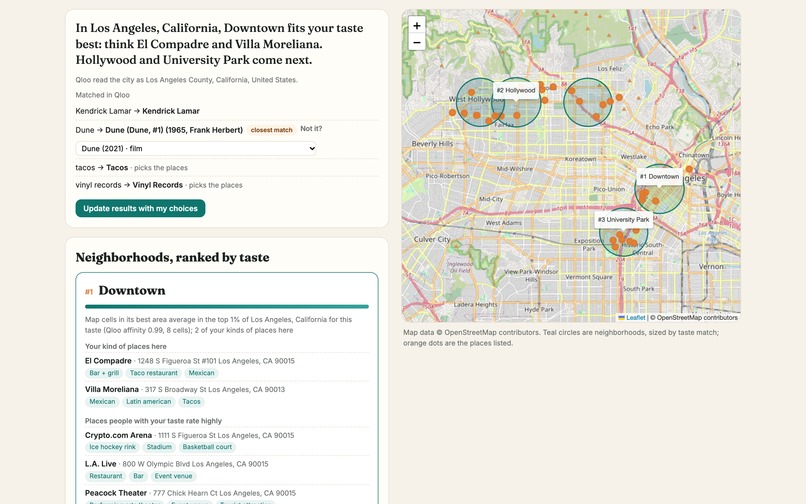The width and height of the screenshot is (806, 504).
Task: Click the 'Your kind of places here' label
Action: tap(125, 346)
